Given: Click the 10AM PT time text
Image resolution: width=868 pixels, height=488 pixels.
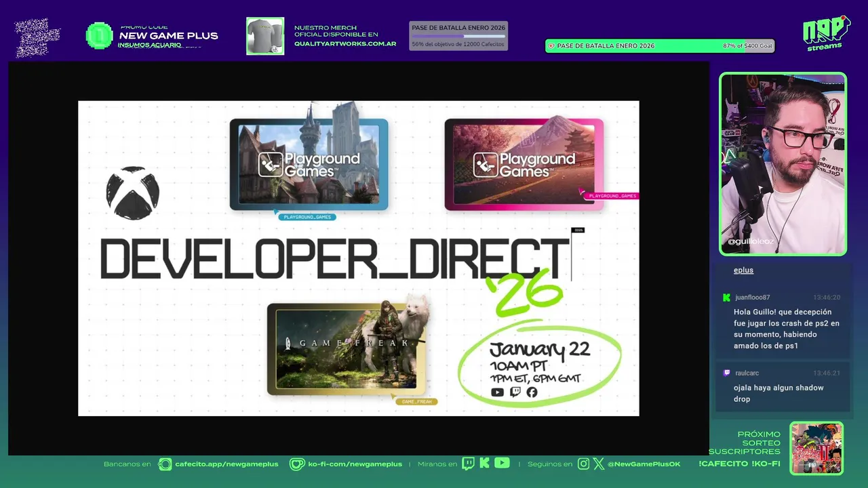Looking at the screenshot, I should click(x=519, y=367).
